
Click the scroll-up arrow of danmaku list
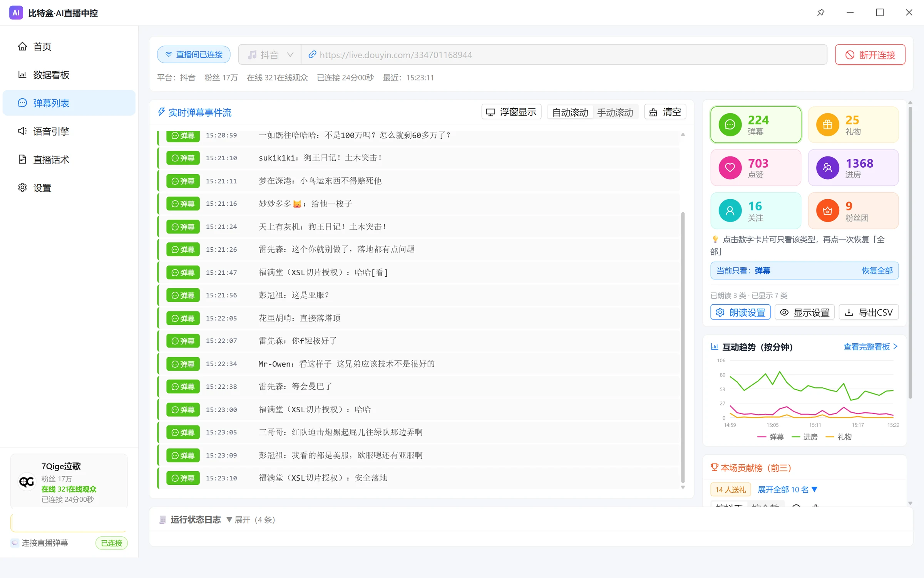(x=683, y=134)
